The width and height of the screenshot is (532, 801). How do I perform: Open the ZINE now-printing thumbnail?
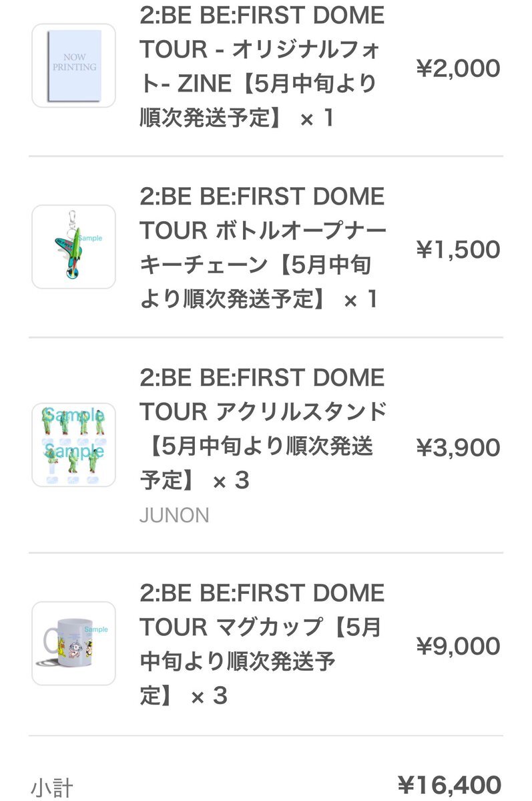tap(73, 65)
